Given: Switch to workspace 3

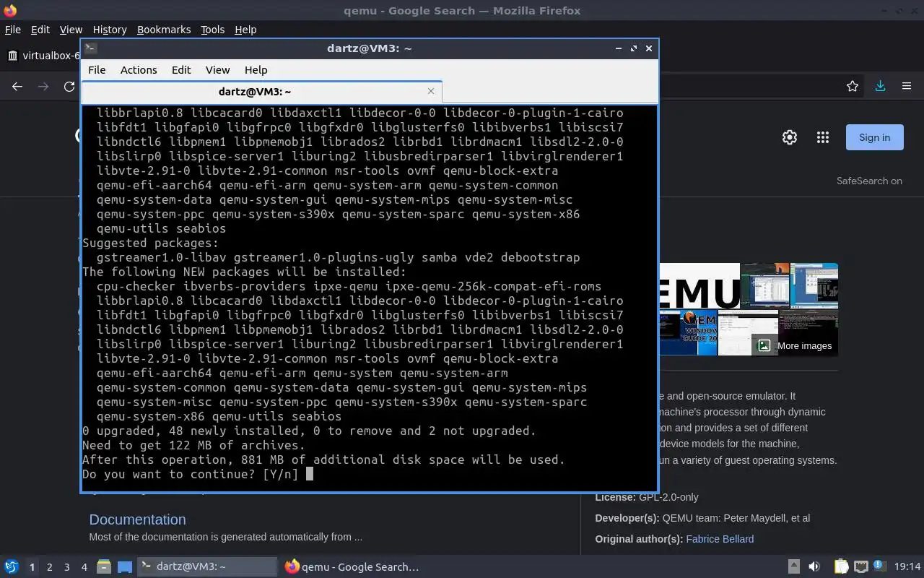Looking at the screenshot, I should pyautogui.click(x=66, y=567).
